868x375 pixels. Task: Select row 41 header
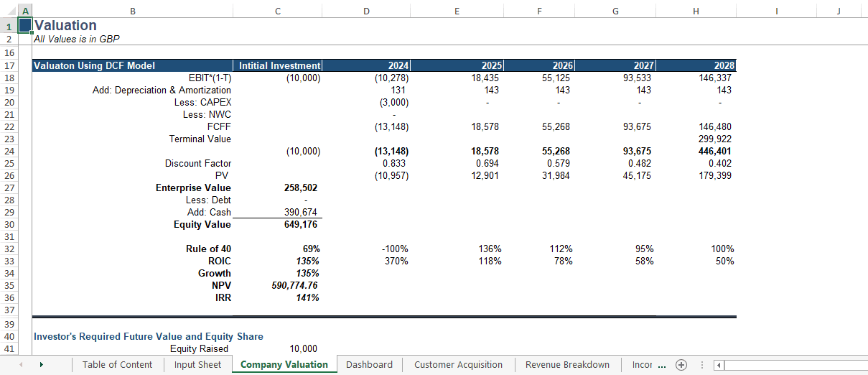coord(9,348)
